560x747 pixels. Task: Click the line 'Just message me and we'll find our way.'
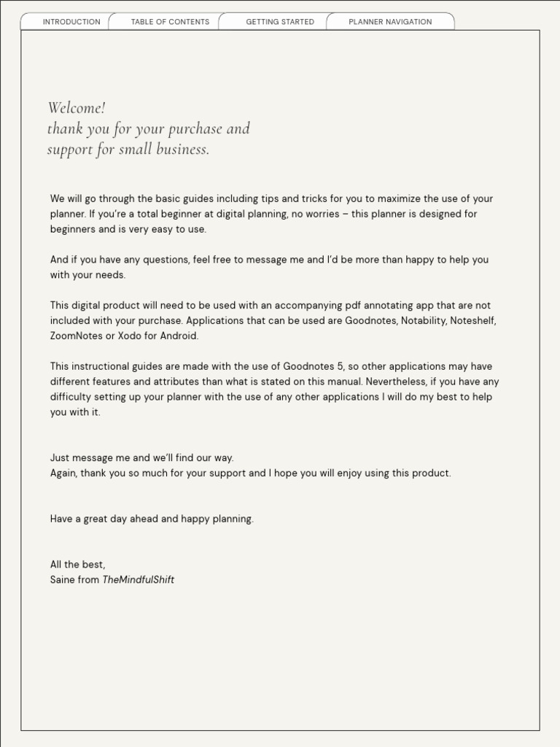[142, 458]
